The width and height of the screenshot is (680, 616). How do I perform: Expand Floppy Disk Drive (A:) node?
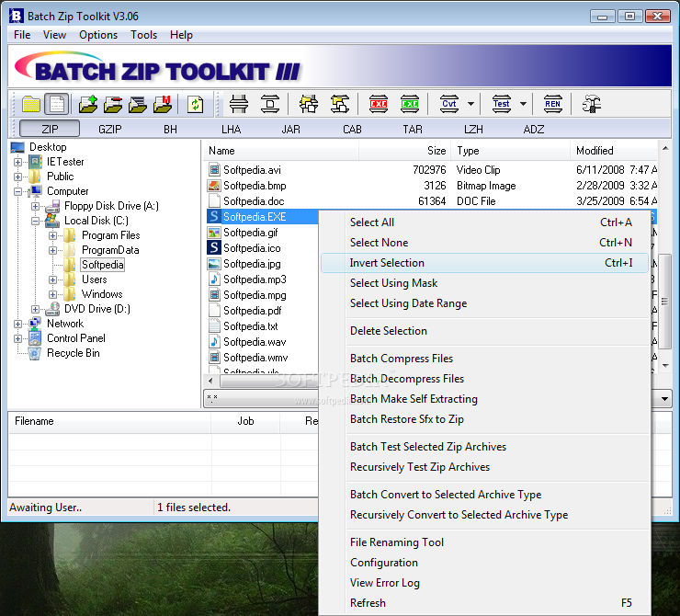point(35,206)
